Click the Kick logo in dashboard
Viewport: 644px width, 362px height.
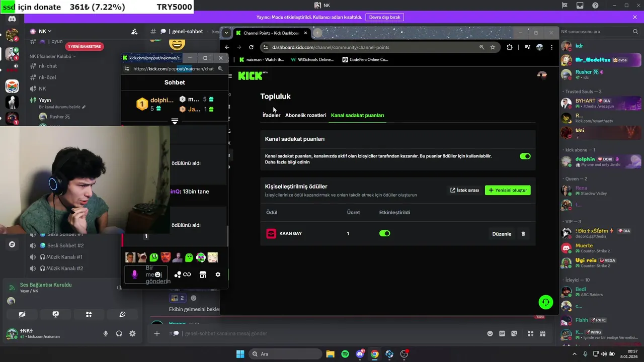[x=253, y=76]
